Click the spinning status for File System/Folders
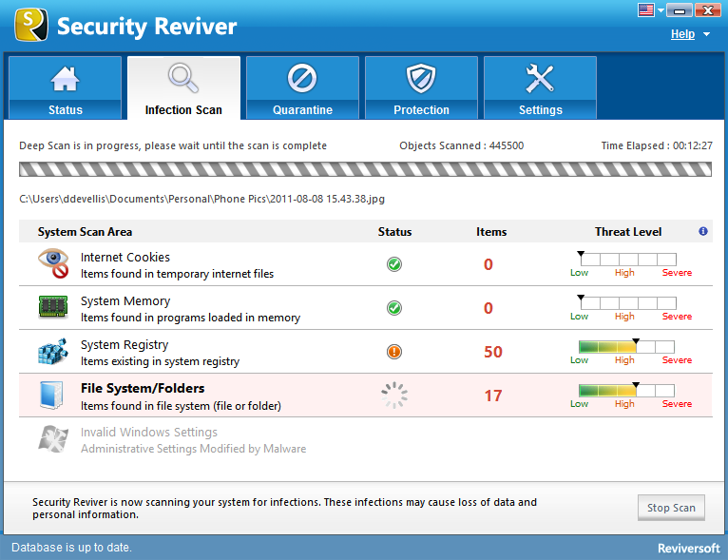Image resolution: width=728 pixels, height=560 pixels. click(x=394, y=396)
